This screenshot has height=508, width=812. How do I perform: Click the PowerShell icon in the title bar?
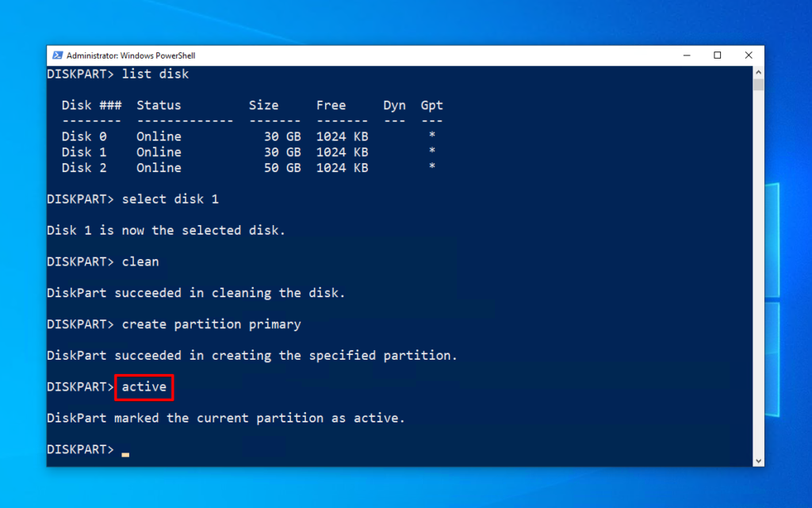[x=58, y=55]
